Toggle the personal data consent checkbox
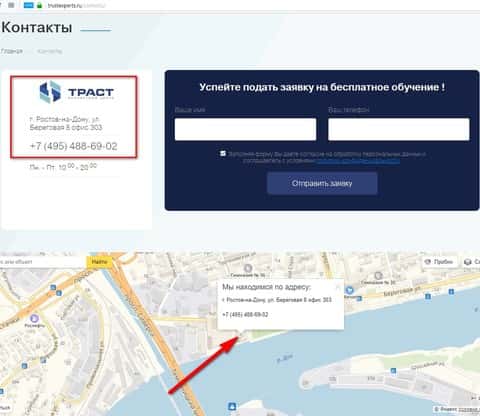480x416 pixels. 223,153
